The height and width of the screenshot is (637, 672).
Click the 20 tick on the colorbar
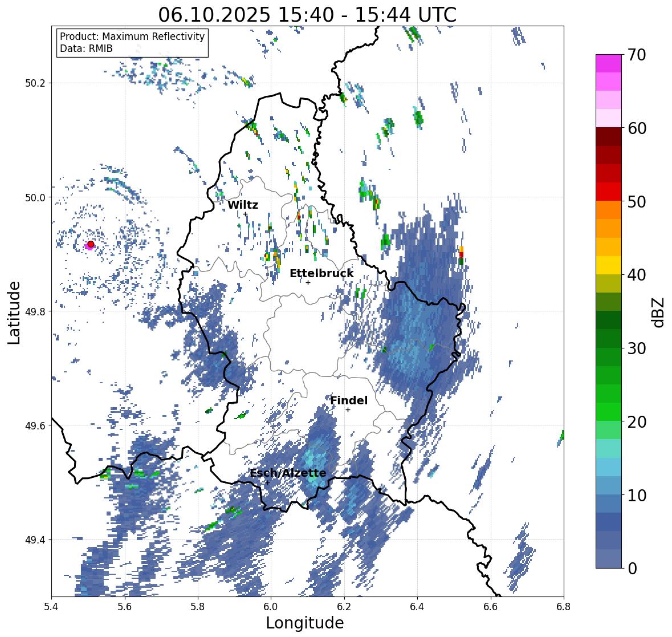637,422
